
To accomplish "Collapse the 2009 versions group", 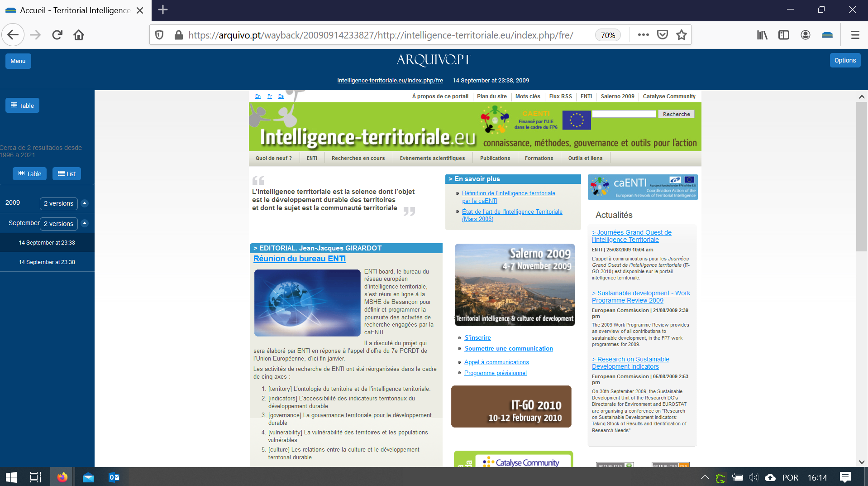I will point(85,203).
